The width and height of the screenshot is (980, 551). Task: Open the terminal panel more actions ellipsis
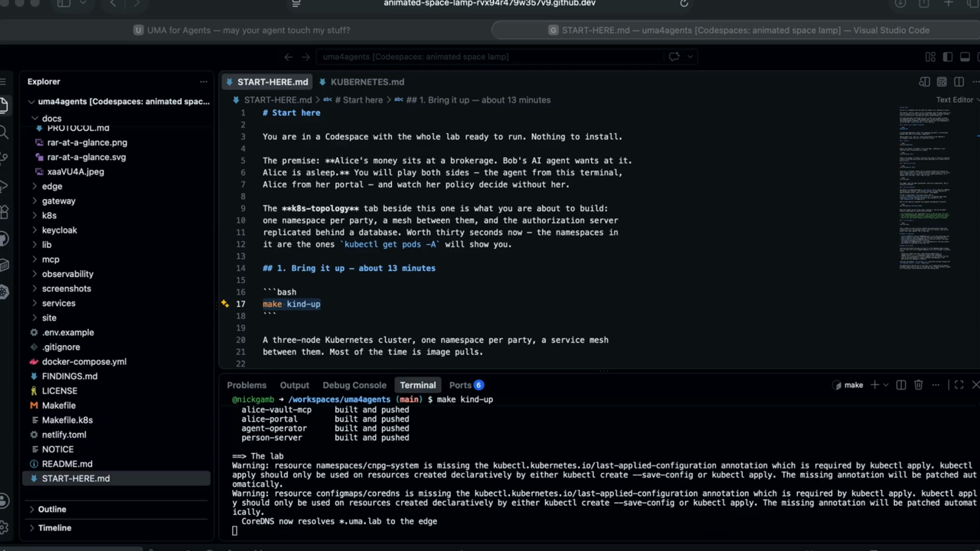tap(935, 385)
